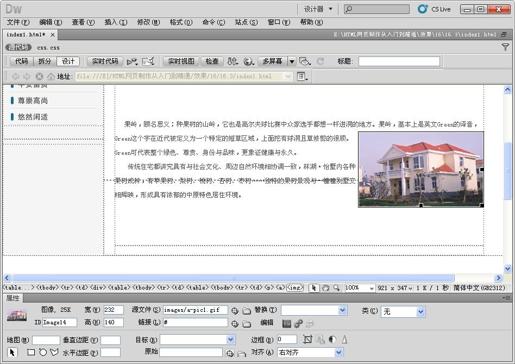Open the 编辑(E) menu

51,22
